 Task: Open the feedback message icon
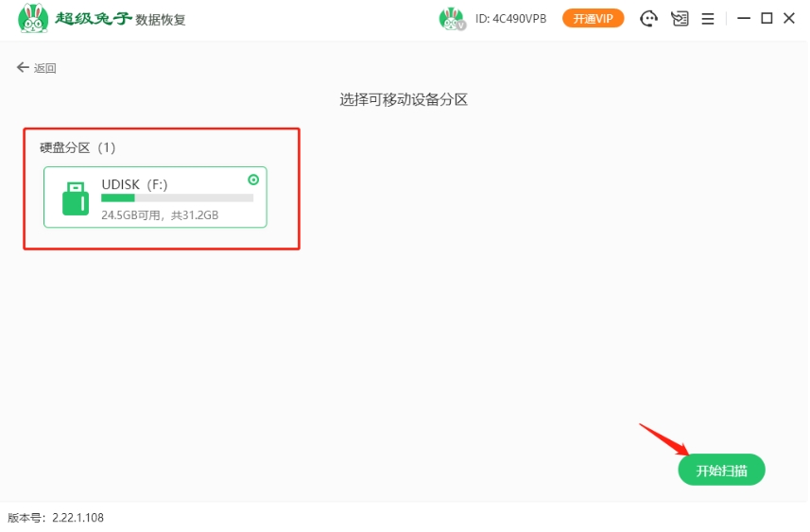click(679, 19)
